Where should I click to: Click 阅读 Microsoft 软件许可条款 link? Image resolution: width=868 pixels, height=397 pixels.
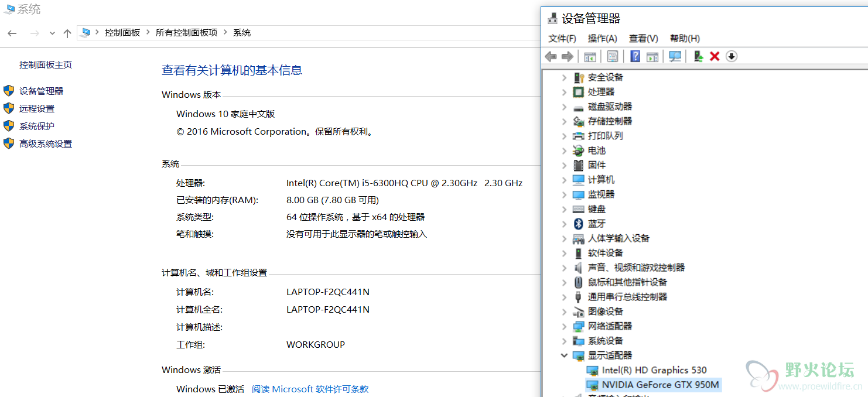pyautogui.click(x=310, y=389)
